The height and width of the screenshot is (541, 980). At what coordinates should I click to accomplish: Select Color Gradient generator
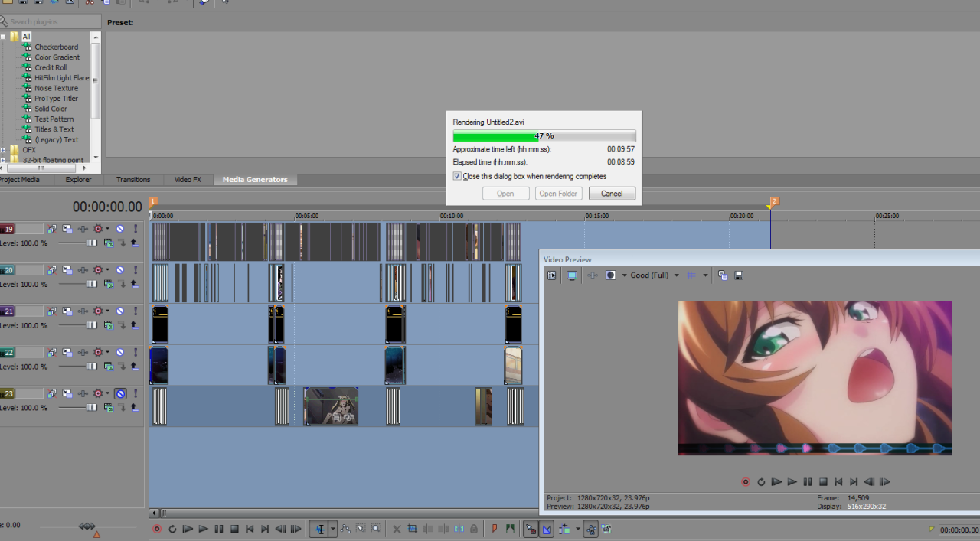pos(57,57)
